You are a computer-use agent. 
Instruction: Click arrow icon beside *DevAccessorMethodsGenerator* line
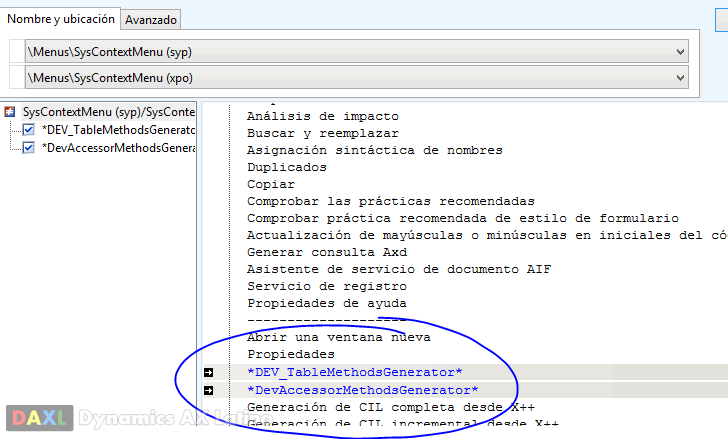(208, 390)
